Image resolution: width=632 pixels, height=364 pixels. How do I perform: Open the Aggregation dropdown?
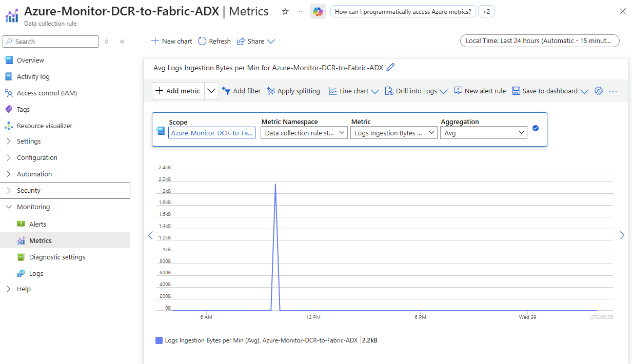483,133
